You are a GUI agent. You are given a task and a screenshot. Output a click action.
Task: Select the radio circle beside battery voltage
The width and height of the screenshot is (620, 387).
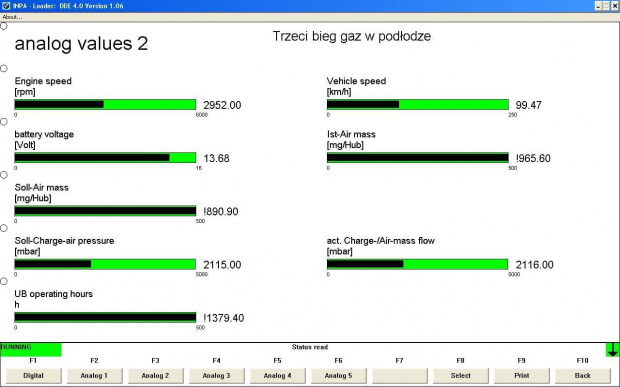coord(4,122)
